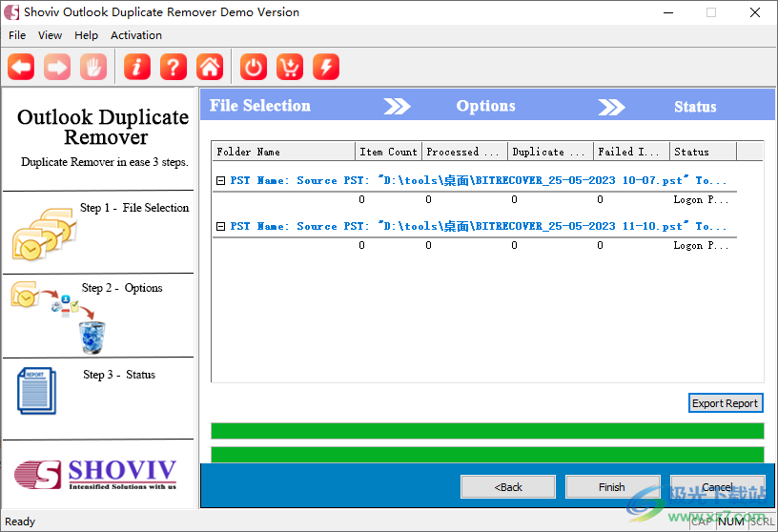Open the File menu
778x532 pixels.
pos(17,35)
